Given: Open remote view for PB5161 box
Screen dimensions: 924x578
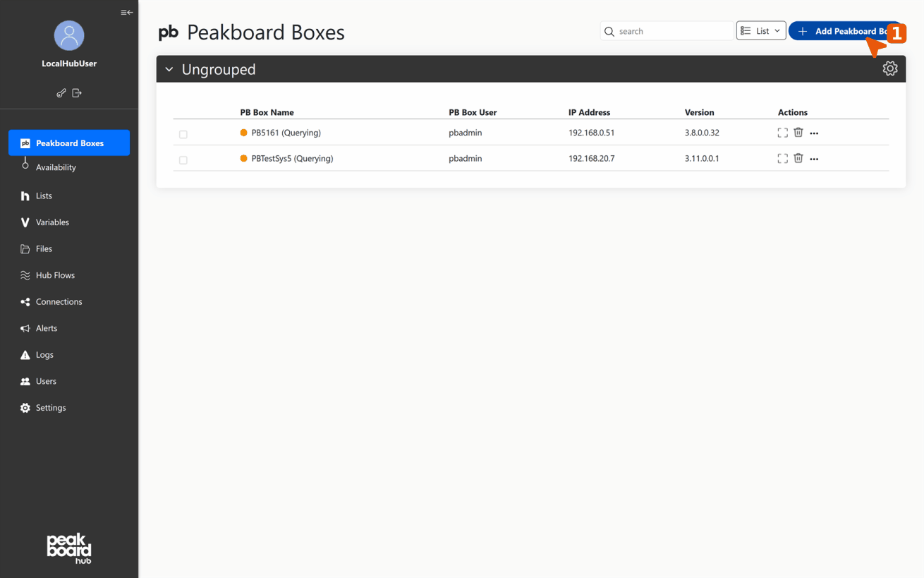Looking at the screenshot, I should (782, 132).
